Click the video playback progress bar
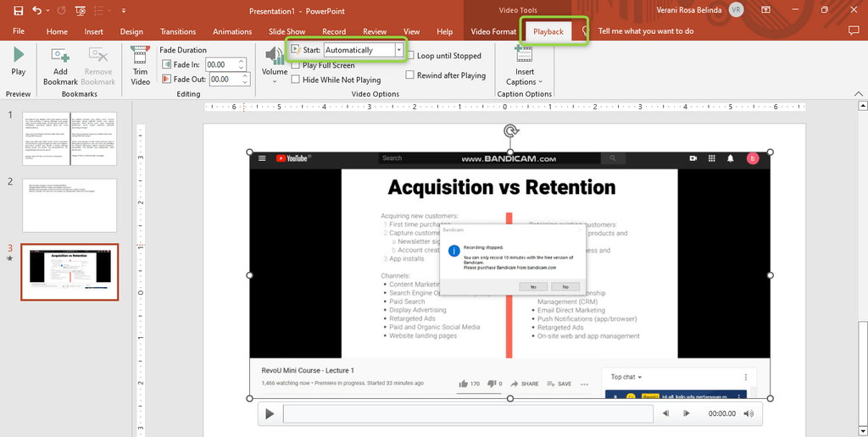The width and height of the screenshot is (868, 437). coord(467,414)
